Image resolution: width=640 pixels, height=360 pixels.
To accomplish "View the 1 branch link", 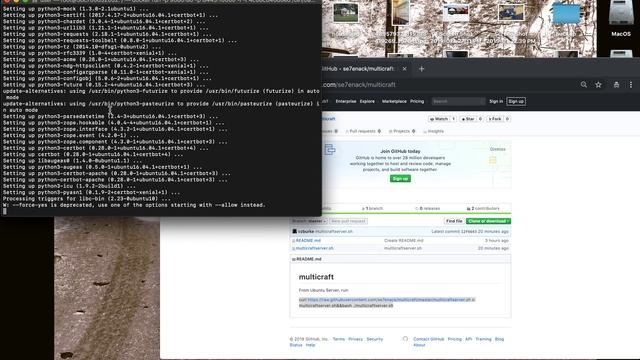I will [x=372, y=209].
